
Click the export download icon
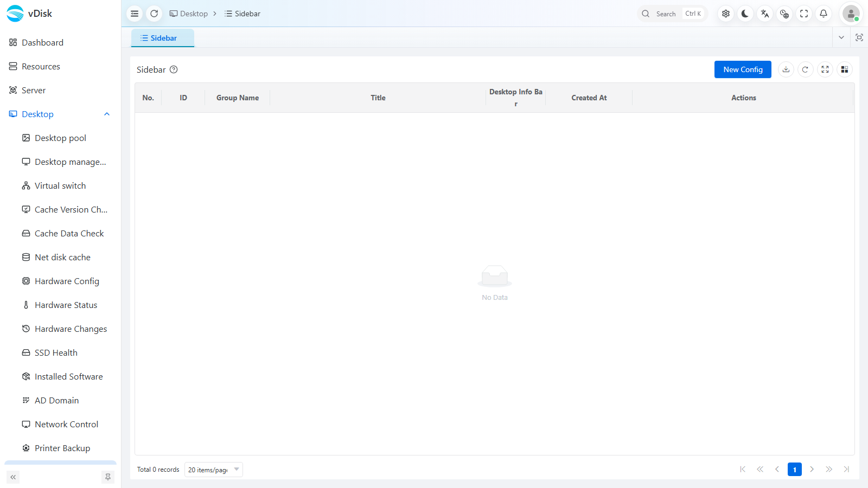pos(786,69)
